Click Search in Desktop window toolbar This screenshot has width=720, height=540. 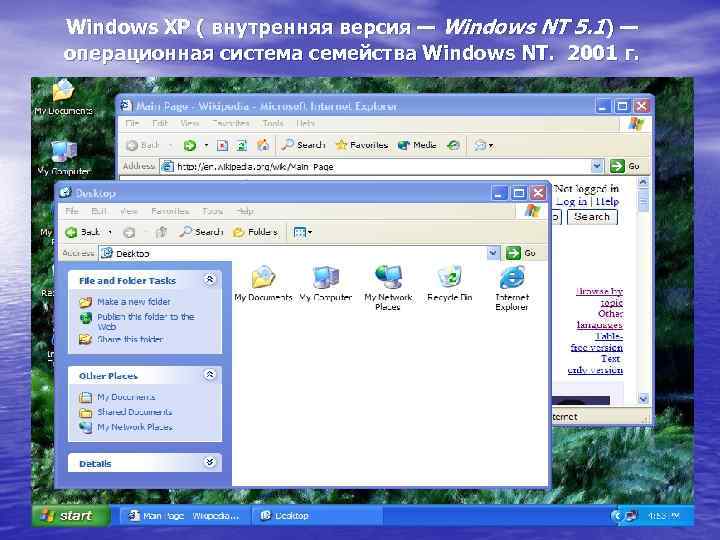[202, 232]
